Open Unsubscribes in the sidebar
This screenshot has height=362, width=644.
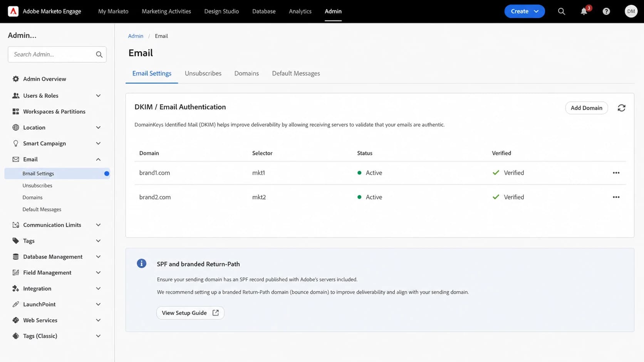click(x=37, y=185)
